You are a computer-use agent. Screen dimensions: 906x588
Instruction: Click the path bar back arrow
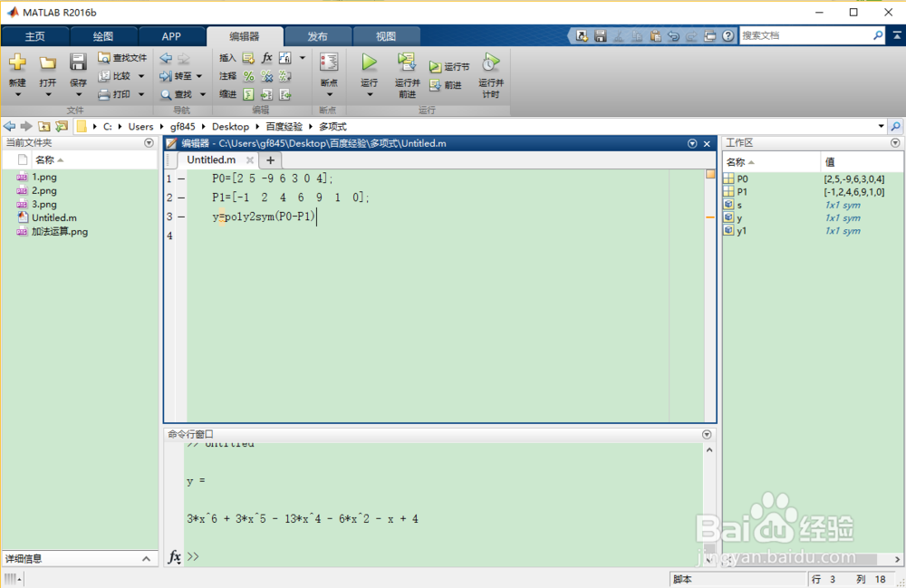point(9,126)
